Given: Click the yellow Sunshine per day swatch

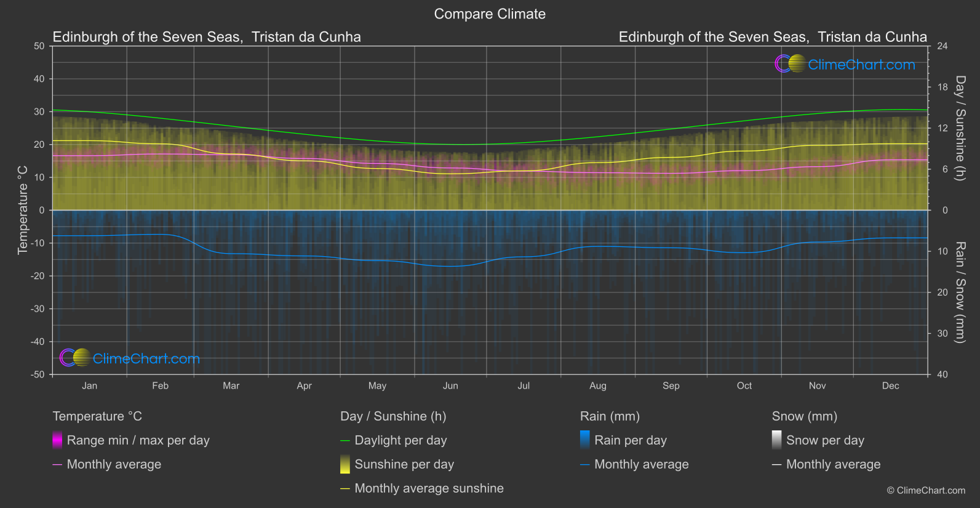Looking at the screenshot, I should point(345,464).
